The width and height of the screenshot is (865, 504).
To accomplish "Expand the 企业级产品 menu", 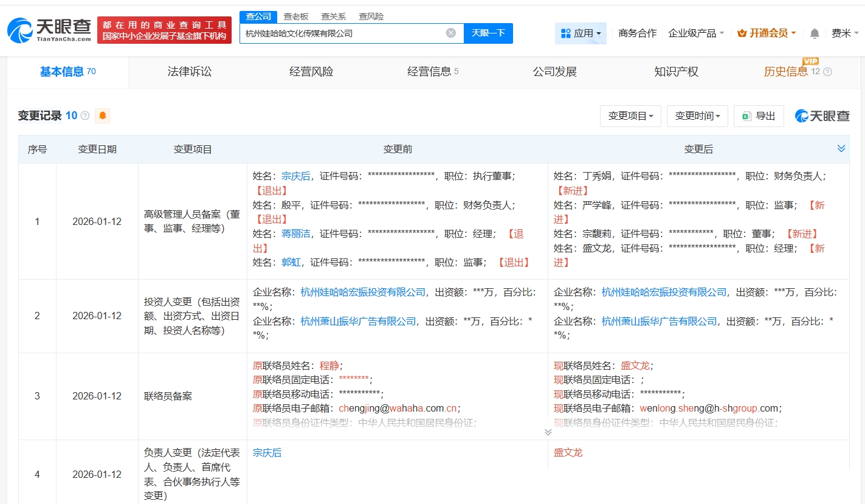I will coord(696,33).
